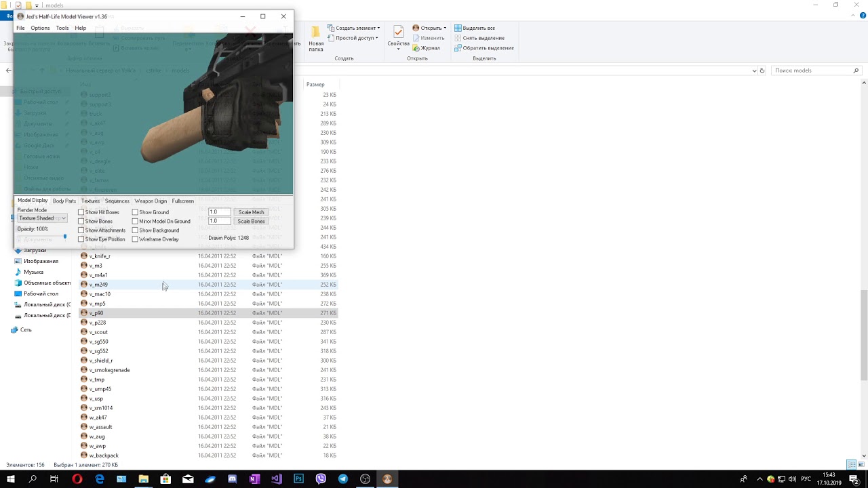
Task: Switch to details view icon in status bar
Action: (851, 464)
